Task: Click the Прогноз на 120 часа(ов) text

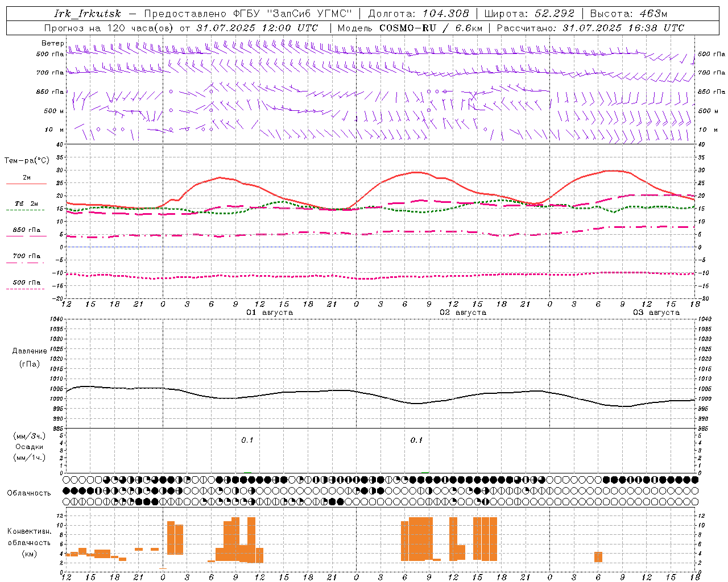Action: coord(110,28)
